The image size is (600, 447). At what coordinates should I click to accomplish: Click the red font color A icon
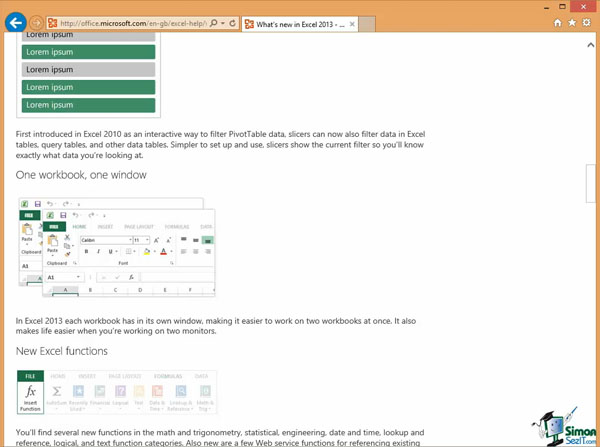[163, 251]
